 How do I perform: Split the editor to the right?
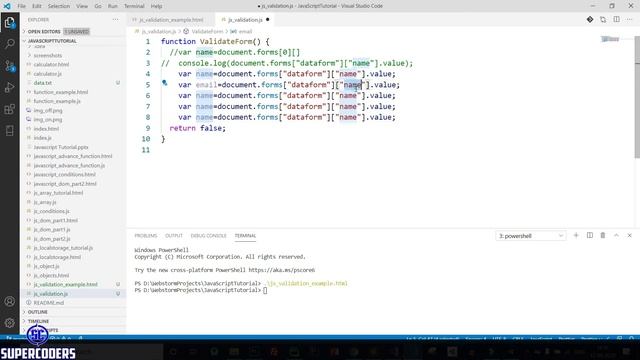tap(616, 19)
